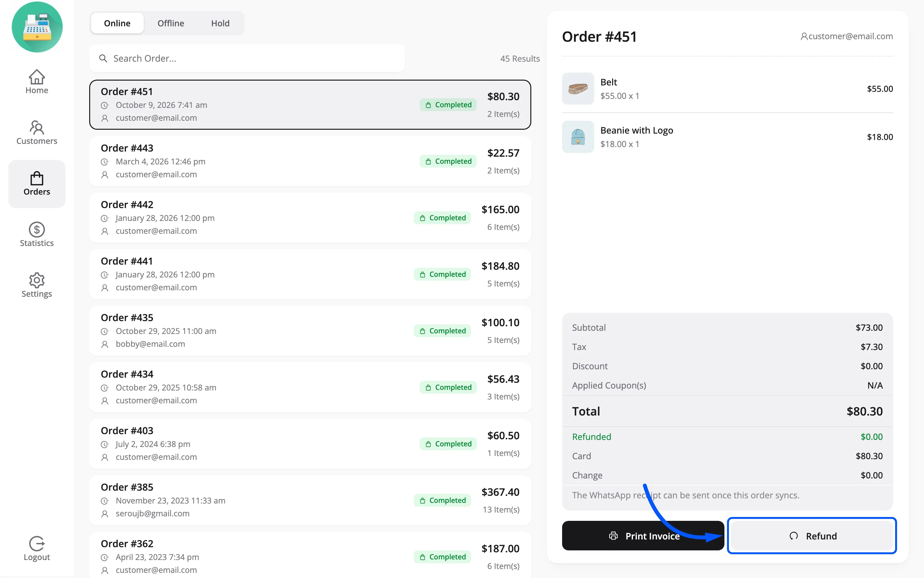The width and height of the screenshot is (924, 578).
Task: Open the Statistics page
Action: (37, 235)
